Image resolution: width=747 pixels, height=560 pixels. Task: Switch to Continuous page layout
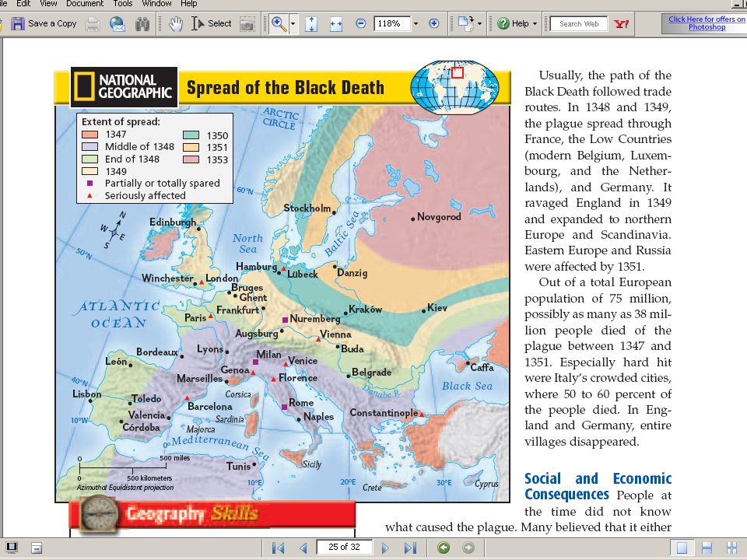(x=707, y=548)
